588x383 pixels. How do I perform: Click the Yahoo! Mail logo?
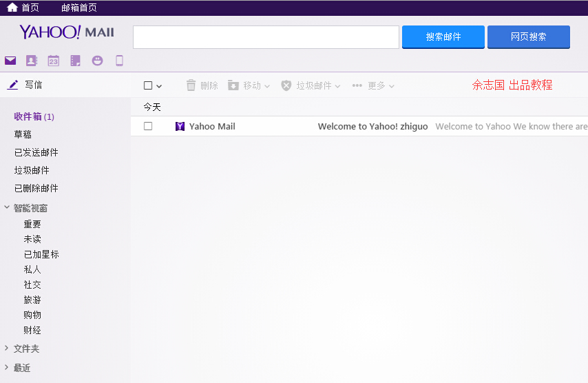67,32
